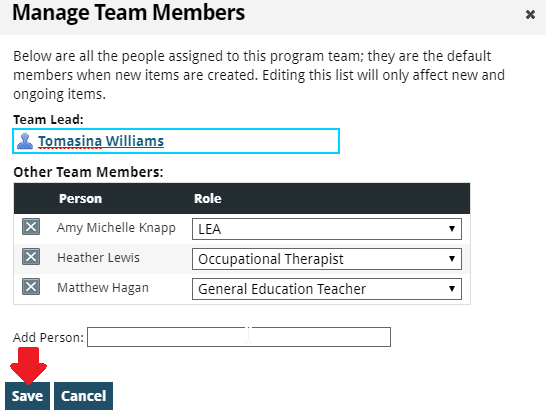Remove Matthew Hagan from team
The height and width of the screenshot is (414, 546).
(31, 287)
